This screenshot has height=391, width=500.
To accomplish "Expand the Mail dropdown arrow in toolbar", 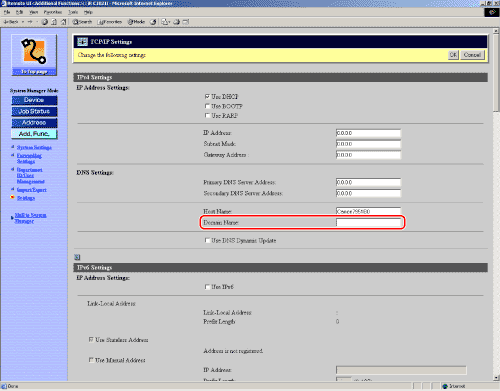I will (169, 22).
